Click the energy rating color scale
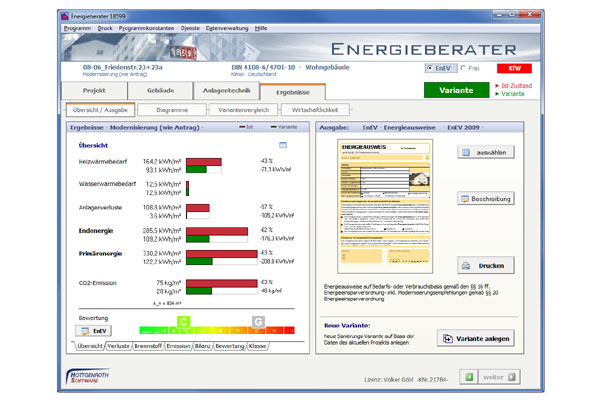The image size is (600, 400). pos(217,330)
